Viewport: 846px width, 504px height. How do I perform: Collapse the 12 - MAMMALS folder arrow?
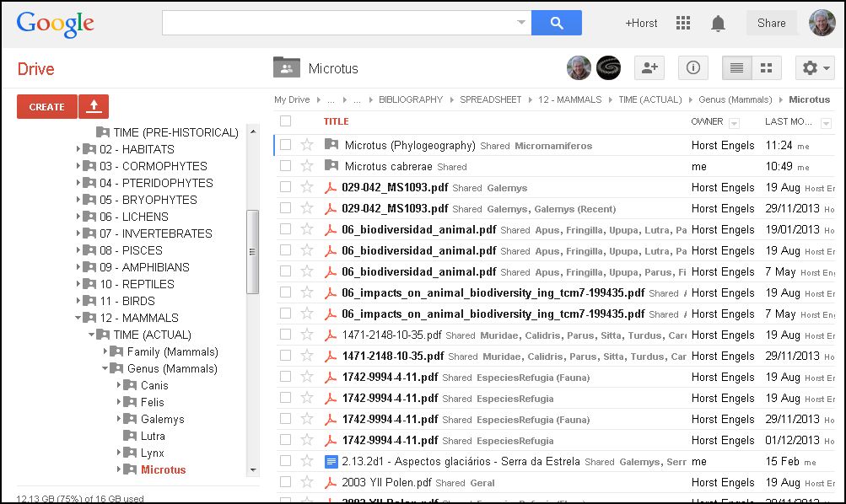78,318
